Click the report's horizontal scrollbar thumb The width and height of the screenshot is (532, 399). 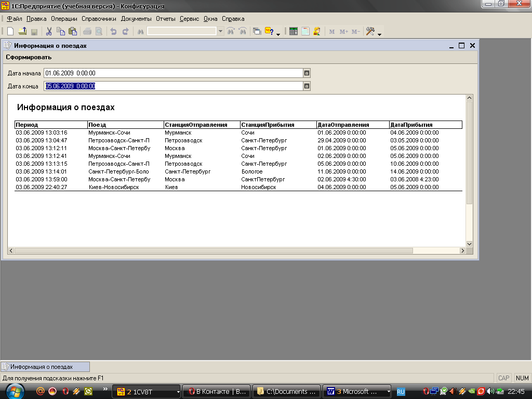[213, 251]
